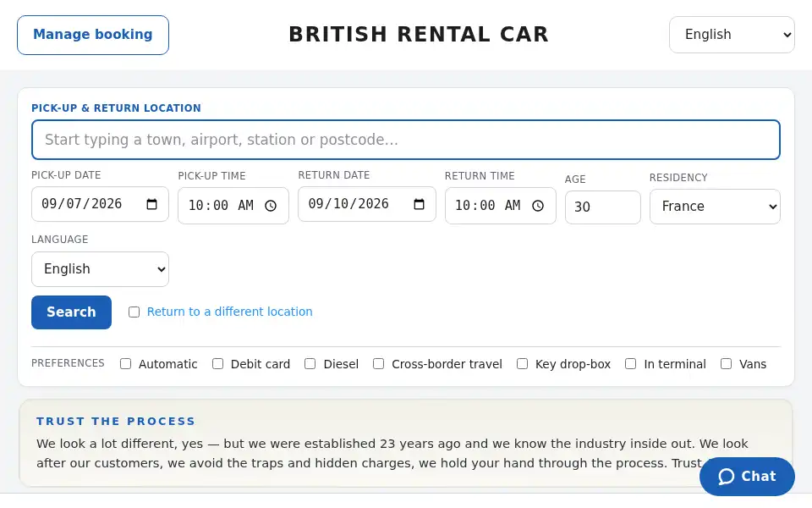Click the Age field showing 30
812x508 pixels.
603,207
